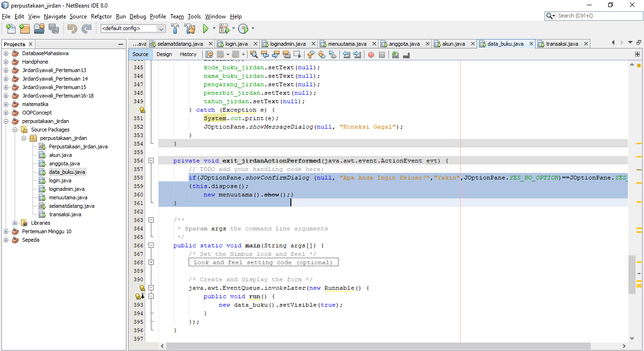644x351 pixels.
Task: Collapse the perpustakaan_jirdan package node
Action: [23, 138]
